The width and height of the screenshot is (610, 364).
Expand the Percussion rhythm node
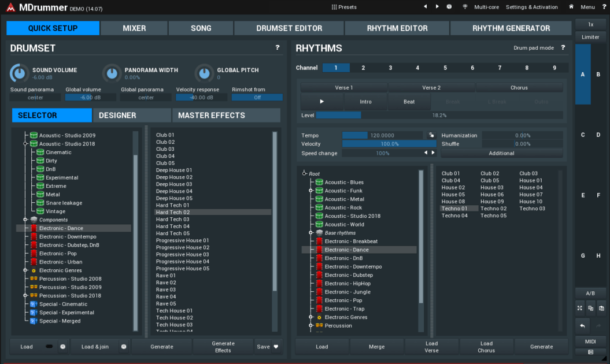pyautogui.click(x=311, y=325)
